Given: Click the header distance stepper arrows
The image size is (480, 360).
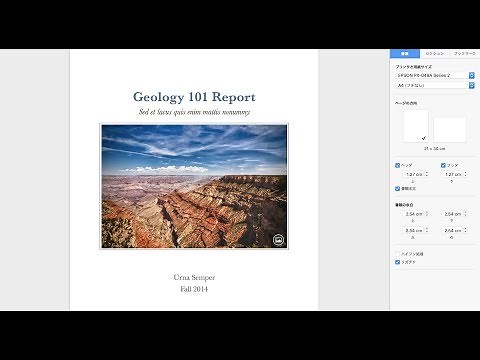Looking at the screenshot, I should point(427,174).
